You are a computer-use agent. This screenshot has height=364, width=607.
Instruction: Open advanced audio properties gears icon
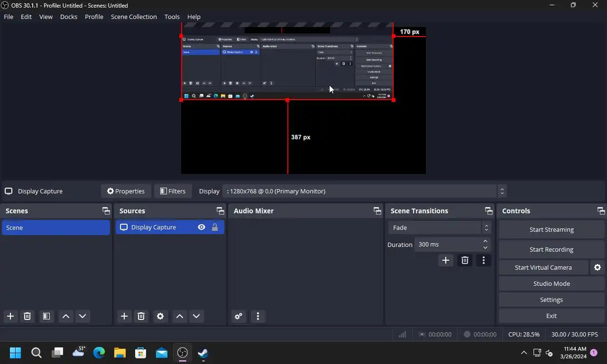coord(239,316)
